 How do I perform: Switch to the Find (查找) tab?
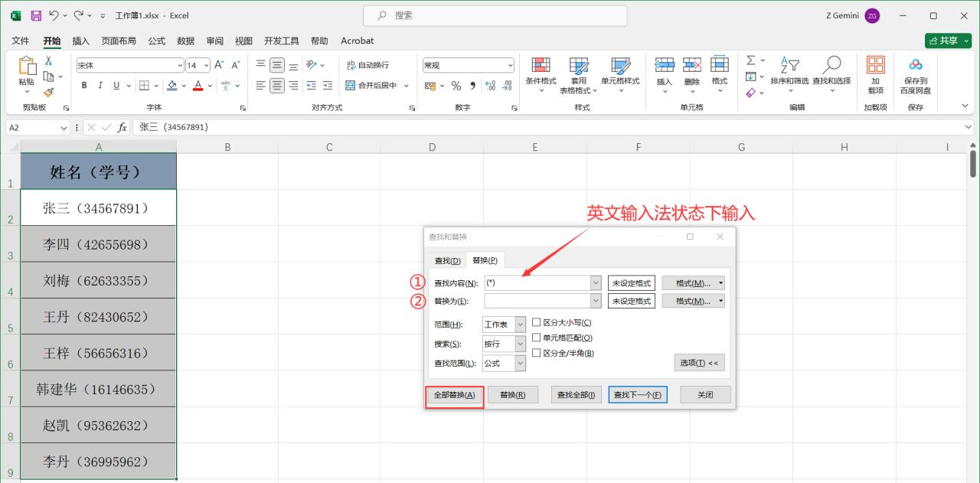tap(447, 261)
